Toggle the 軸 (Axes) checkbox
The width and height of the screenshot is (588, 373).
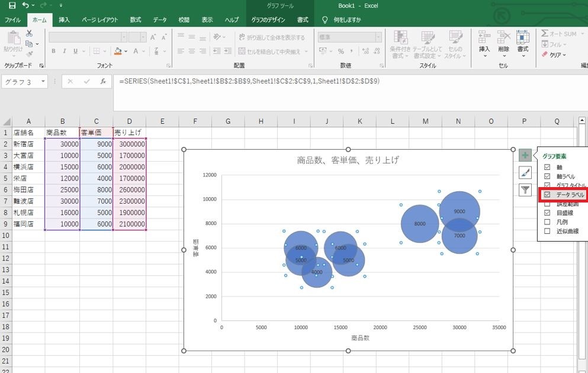click(547, 167)
